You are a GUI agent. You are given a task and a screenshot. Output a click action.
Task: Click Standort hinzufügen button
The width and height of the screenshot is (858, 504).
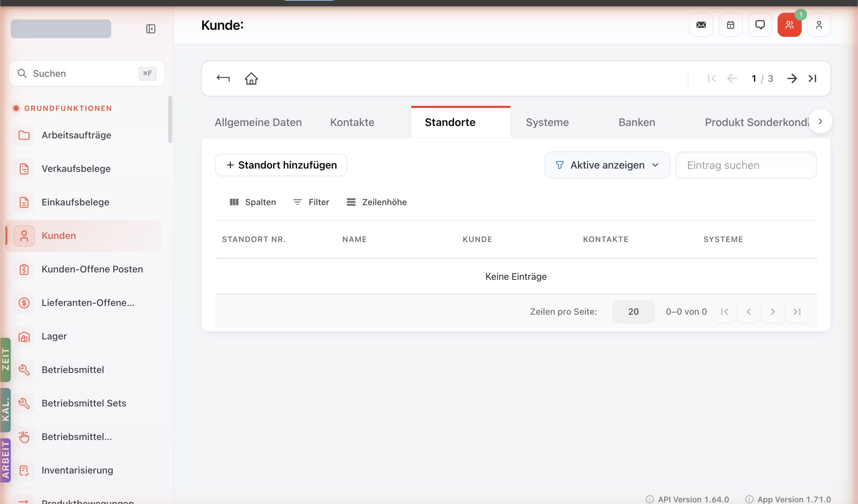point(281,165)
